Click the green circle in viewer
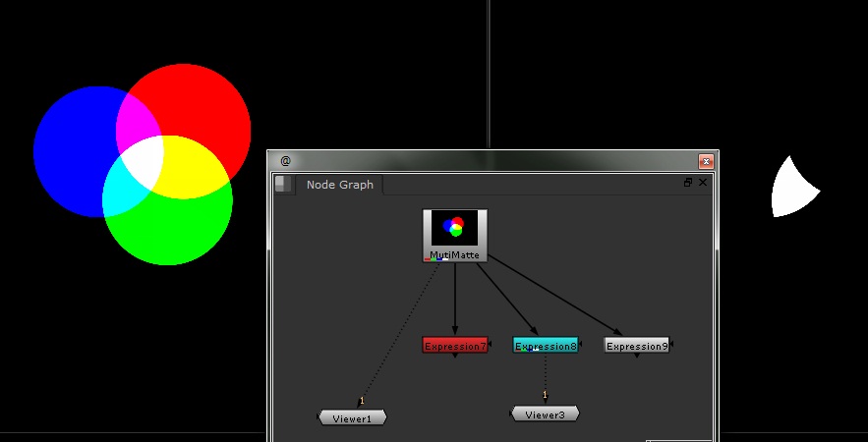 click(167, 231)
